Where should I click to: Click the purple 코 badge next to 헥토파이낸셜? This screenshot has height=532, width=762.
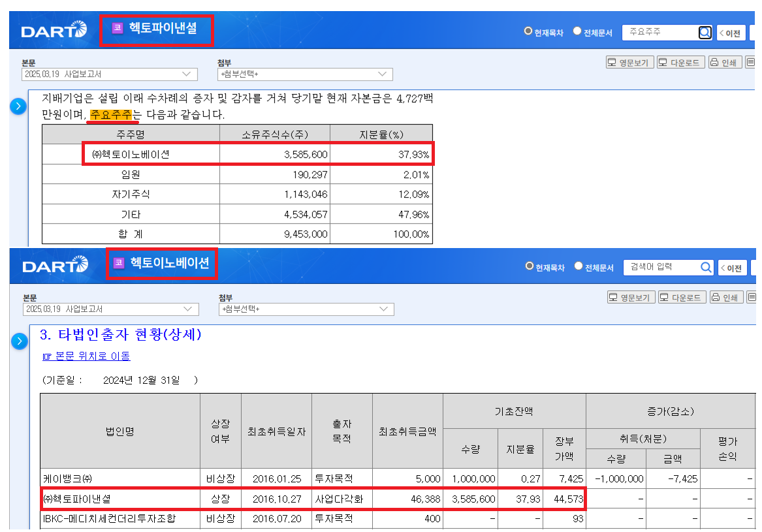click(x=118, y=28)
